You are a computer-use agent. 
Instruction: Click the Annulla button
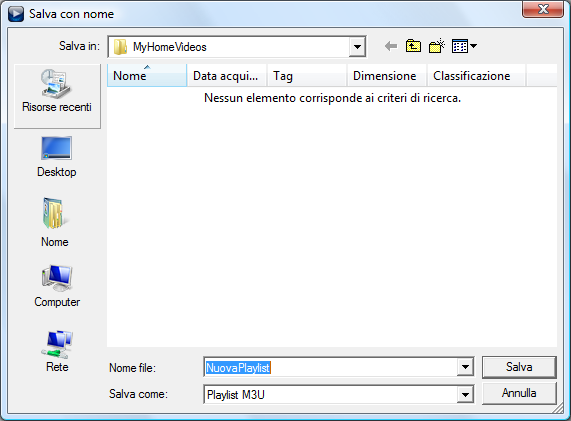(519, 393)
